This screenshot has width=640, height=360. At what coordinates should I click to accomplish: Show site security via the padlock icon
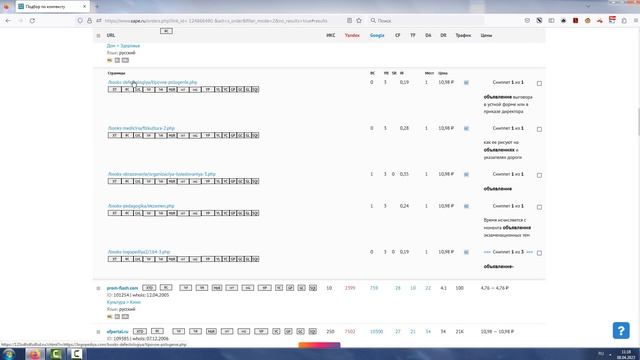click(89, 20)
